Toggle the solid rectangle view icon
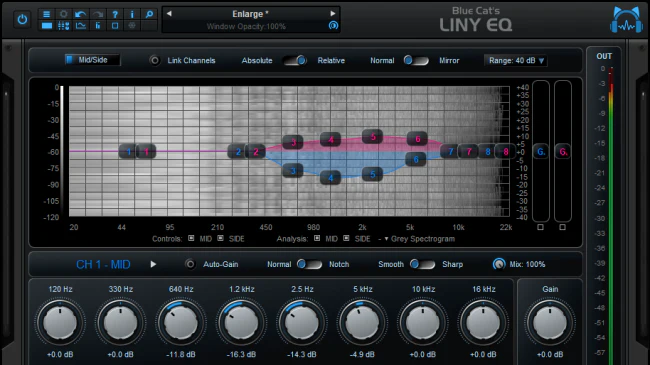The image size is (650, 365). (x=46, y=26)
